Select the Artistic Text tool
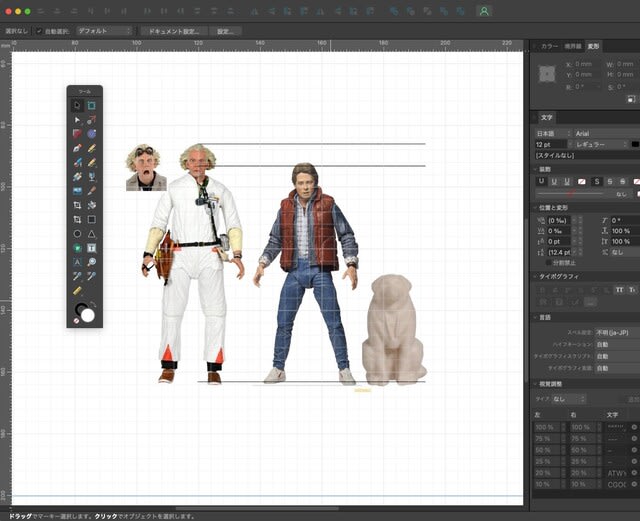 click(77, 262)
